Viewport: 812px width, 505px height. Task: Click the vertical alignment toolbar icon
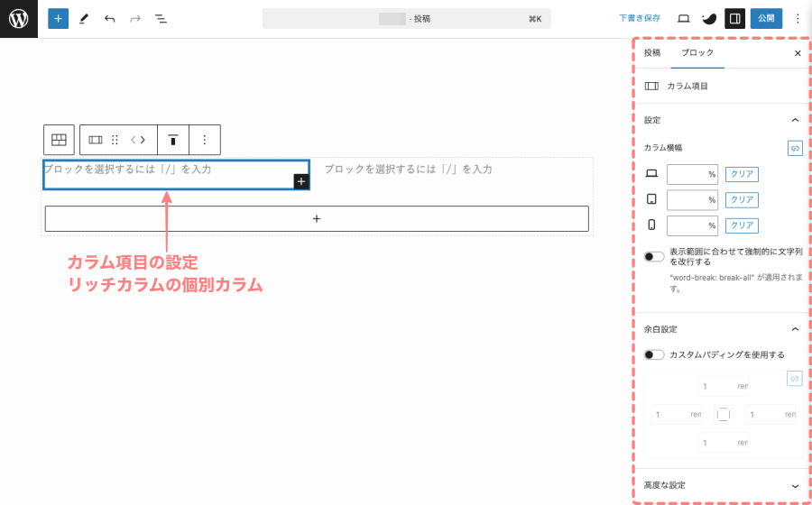[172, 140]
